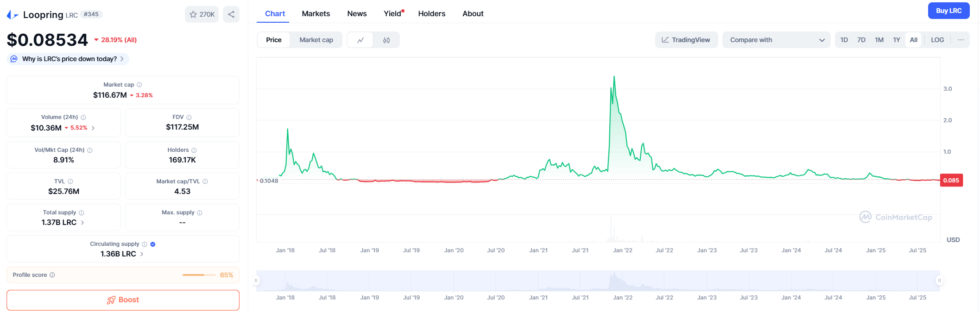Toggle the LOG scale option
Image resolution: width=980 pixels, height=312 pixels.
click(937, 40)
